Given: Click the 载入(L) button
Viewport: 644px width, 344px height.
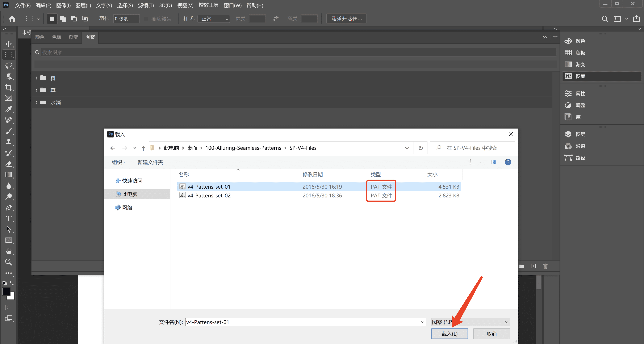Looking at the screenshot, I should 449,334.
